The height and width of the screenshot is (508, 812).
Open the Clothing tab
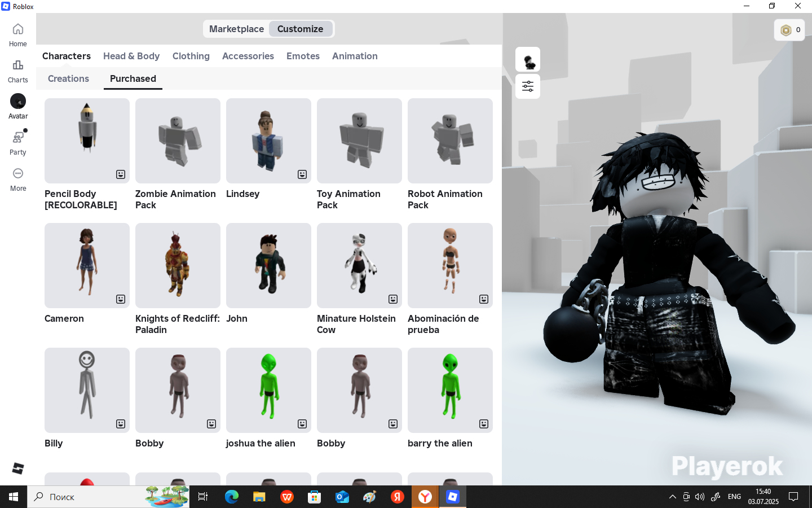click(191, 56)
